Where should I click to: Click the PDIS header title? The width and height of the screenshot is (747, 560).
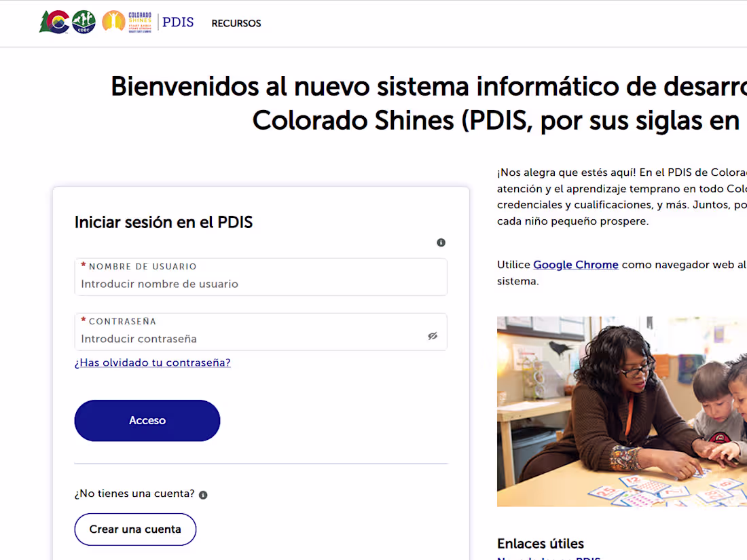pos(178,22)
